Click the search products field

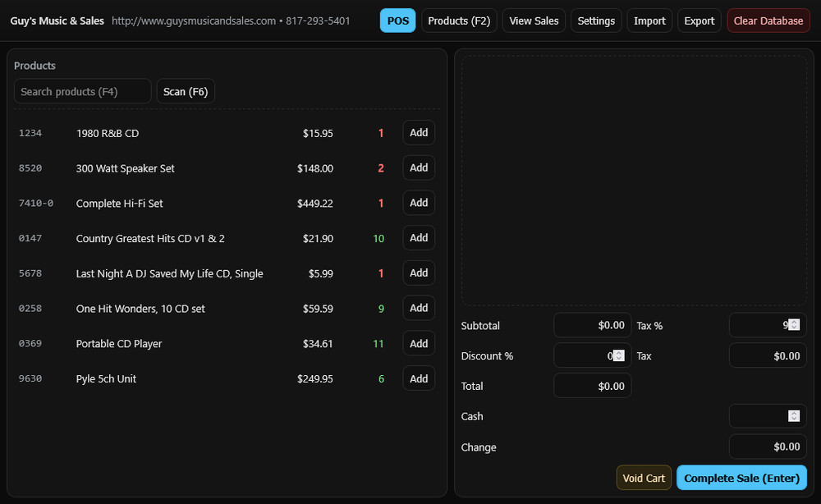tap(82, 91)
